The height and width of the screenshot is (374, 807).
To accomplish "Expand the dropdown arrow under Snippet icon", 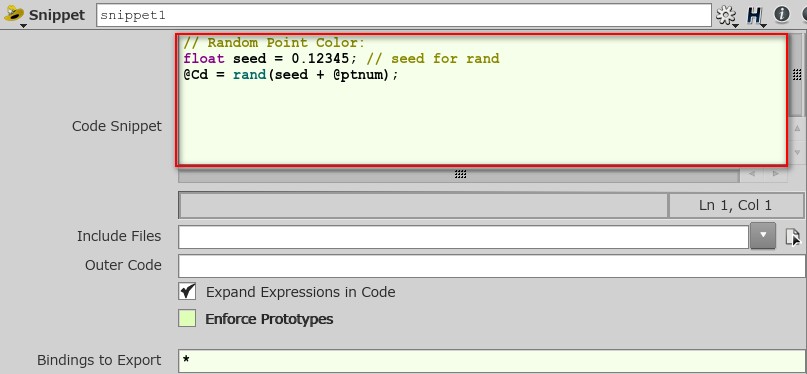I will [22, 26].
